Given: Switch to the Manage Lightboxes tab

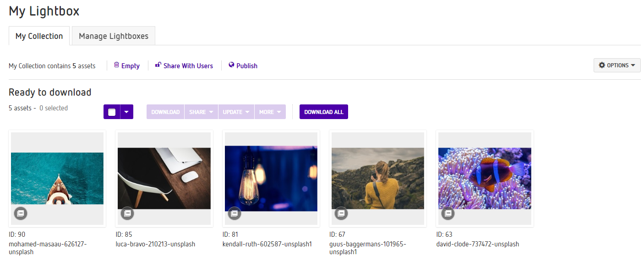Looking at the screenshot, I should pyautogui.click(x=114, y=36).
